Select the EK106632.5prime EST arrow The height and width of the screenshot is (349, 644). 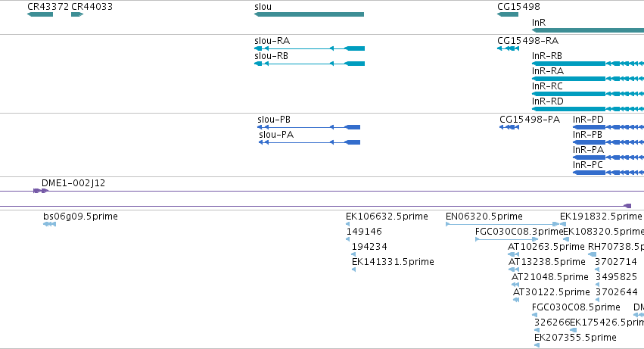click(348, 224)
